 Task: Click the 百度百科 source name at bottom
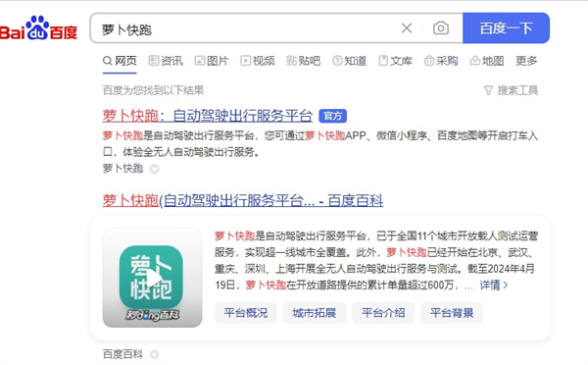coord(123,354)
